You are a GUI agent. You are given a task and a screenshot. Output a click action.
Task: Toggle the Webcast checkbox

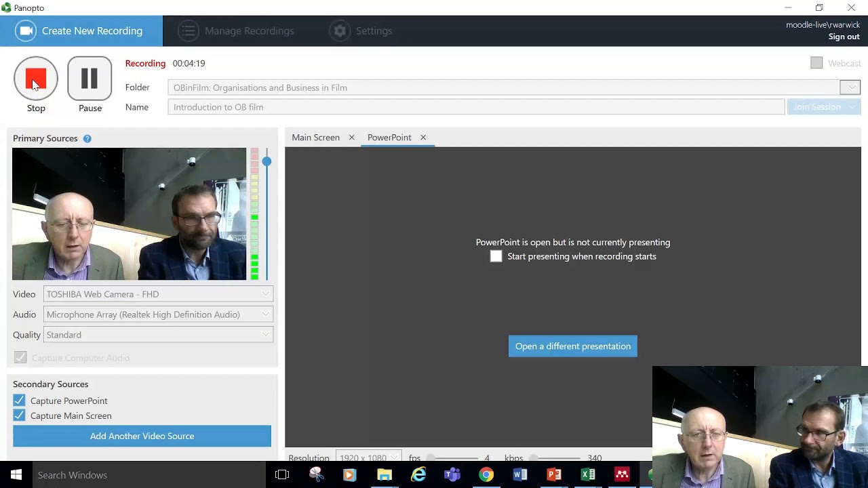pos(816,62)
